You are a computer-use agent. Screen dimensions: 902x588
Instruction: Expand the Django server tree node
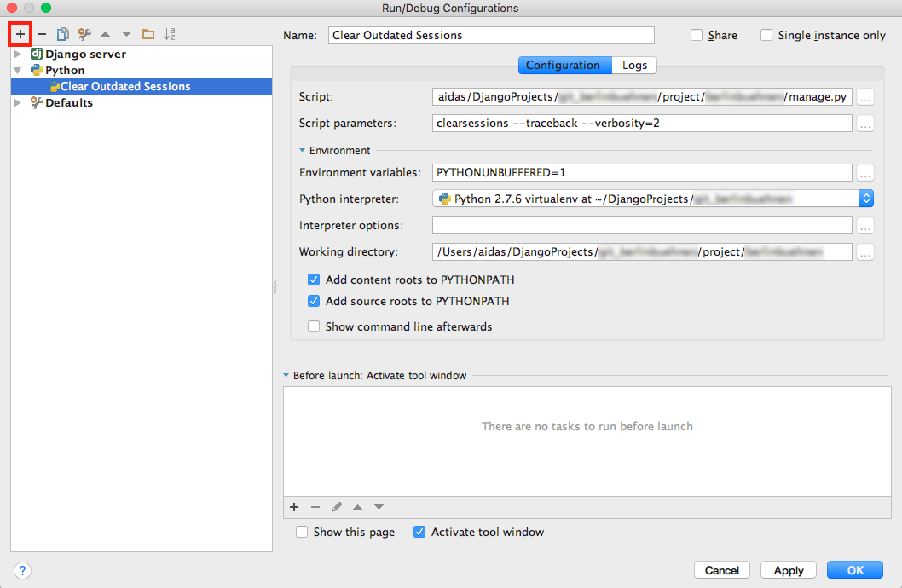tap(18, 54)
